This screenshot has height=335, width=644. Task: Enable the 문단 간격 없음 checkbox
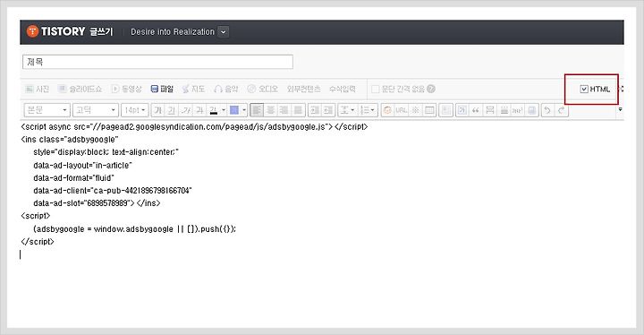point(375,89)
